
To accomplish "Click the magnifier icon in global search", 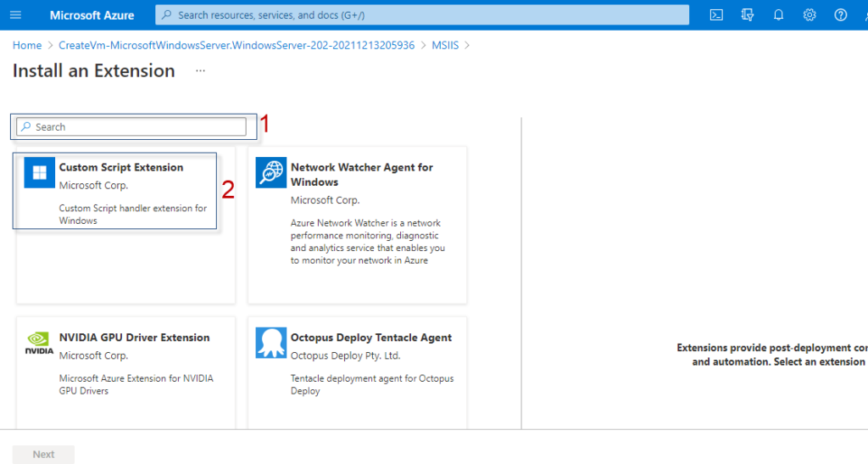I will pyautogui.click(x=166, y=15).
